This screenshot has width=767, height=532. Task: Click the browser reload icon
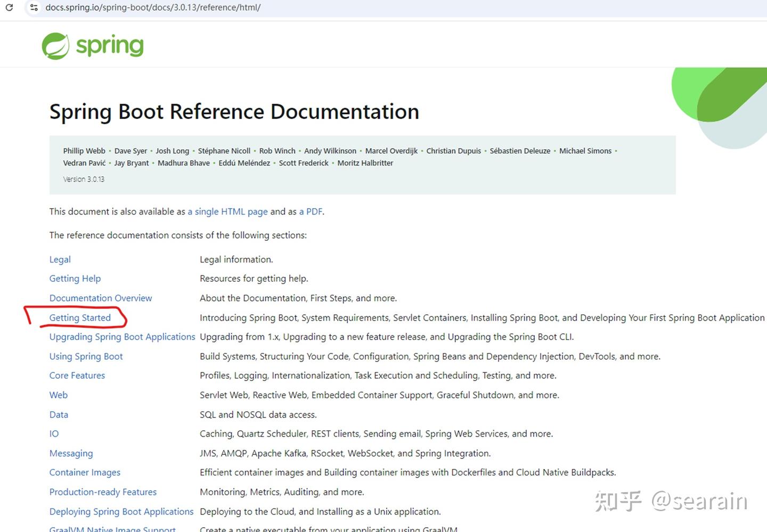point(9,7)
